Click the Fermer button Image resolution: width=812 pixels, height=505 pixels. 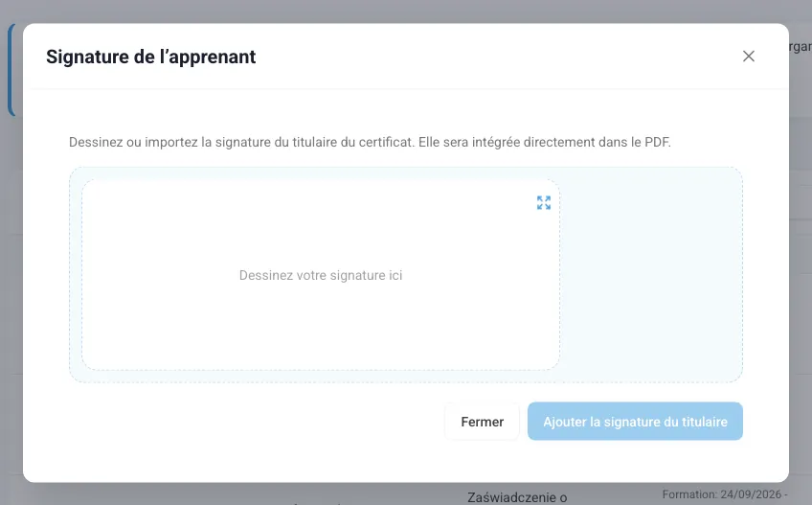[x=483, y=422]
